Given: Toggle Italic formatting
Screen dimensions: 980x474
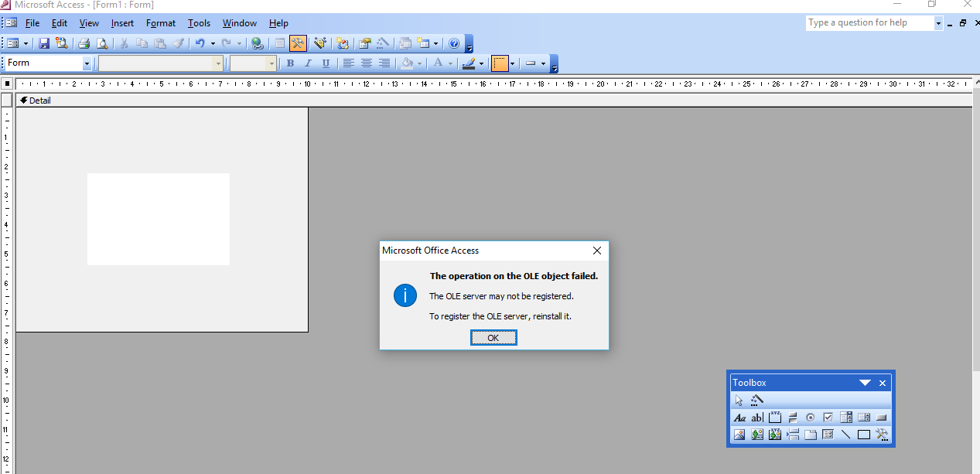Looking at the screenshot, I should [308, 63].
